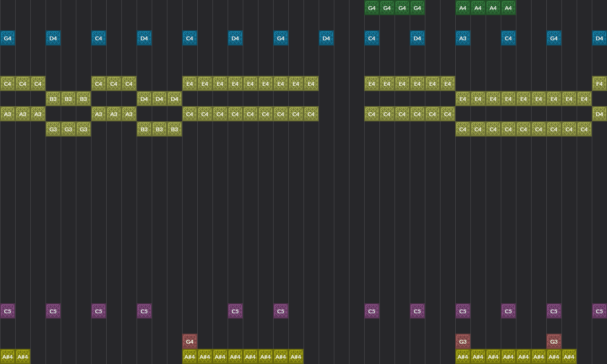Select the blue D4 note at the far right
This screenshot has width=607, height=364.
coord(599,38)
